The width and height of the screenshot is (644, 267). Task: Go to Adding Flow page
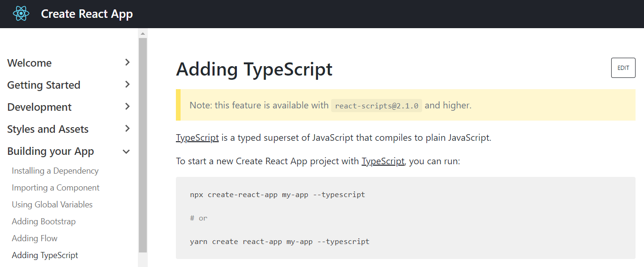[35, 238]
